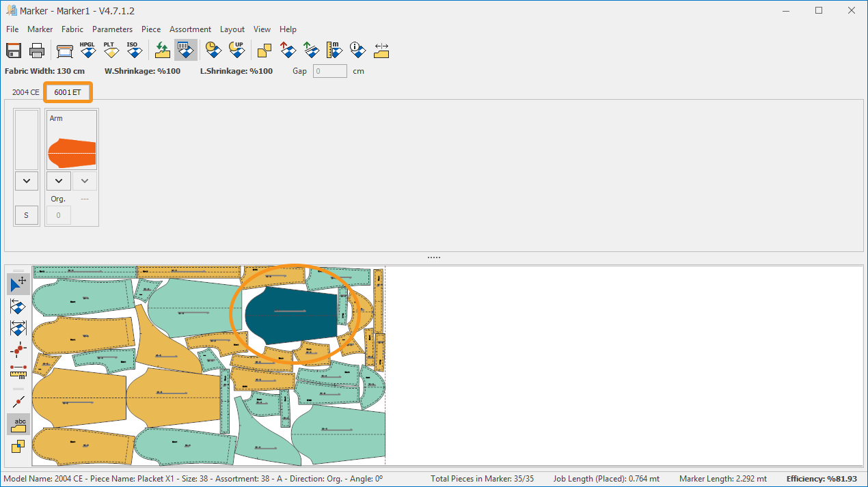Click the Save marker floppy disk icon
The height and width of the screenshot is (487, 868).
pyautogui.click(x=14, y=51)
